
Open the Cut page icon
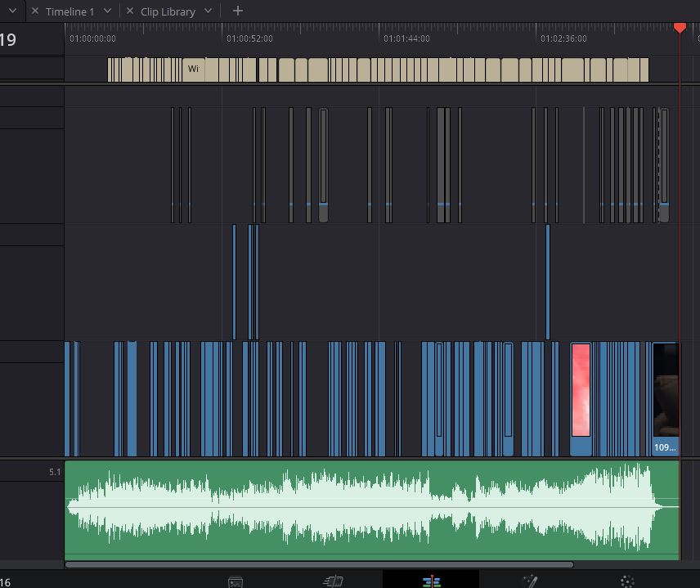tap(333, 581)
